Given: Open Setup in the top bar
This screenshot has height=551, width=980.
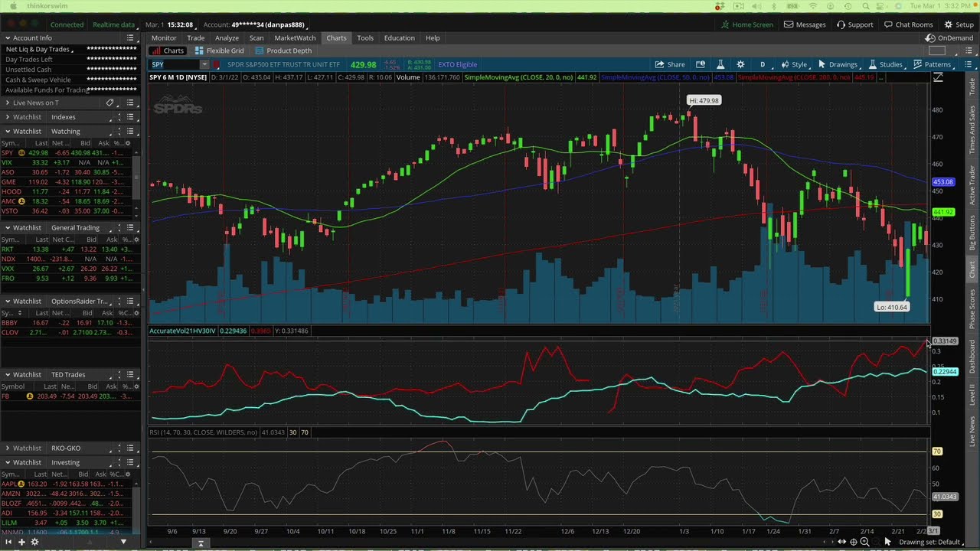Looking at the screenshot, I should [x=959, y=24].
